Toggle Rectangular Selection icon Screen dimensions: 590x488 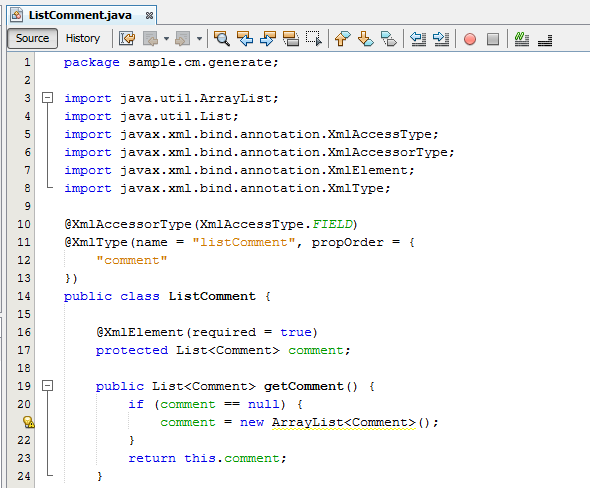[x=313, y=38]
